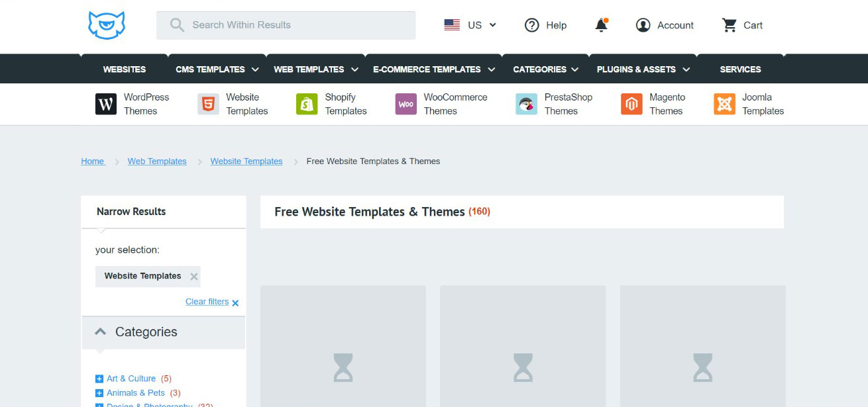868x407 pixels.
Task: Go to the Services nav item
Action: 740,69
